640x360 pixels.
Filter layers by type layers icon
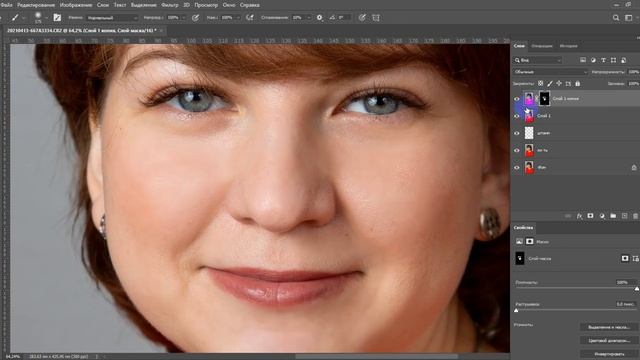point(603,60)
